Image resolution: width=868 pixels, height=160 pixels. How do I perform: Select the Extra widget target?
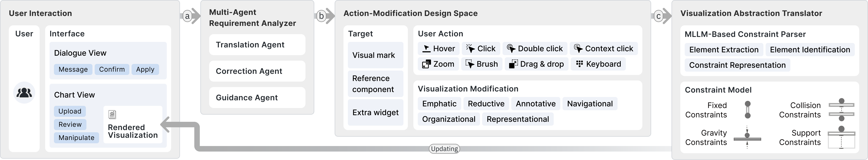[375, 112]
